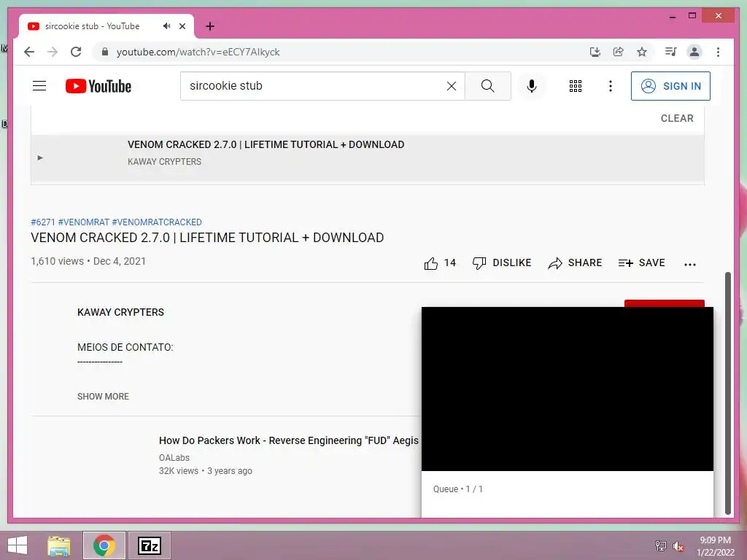Click the browser back arrow
The image size is (747, 560).
29,52
